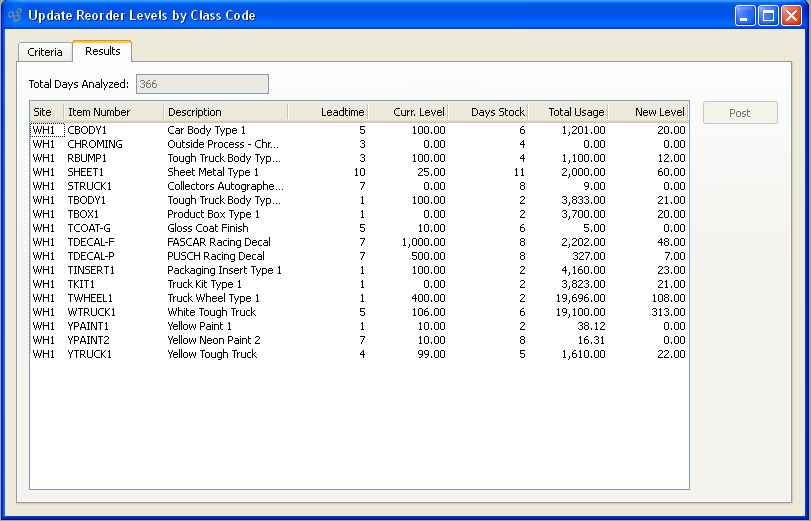This screenshot has height=521, width=811.
Task: Sort by the Site column header
Action: [x=46, y=112]
